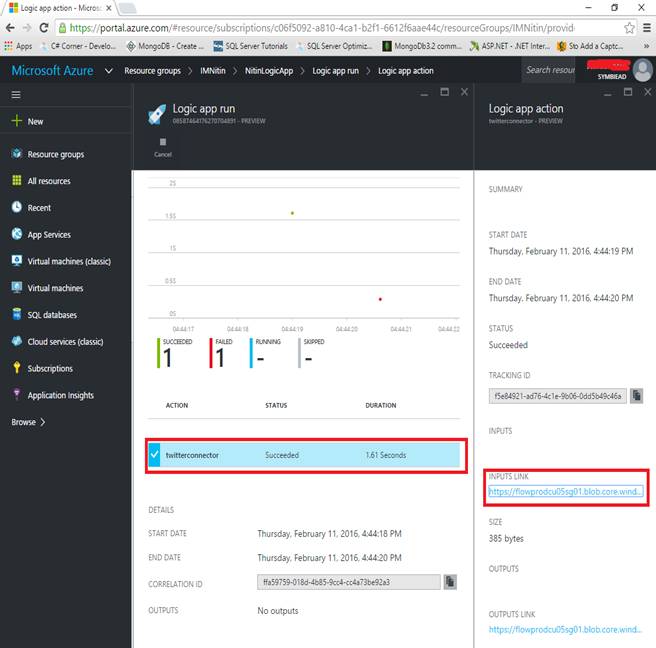656x648 pixels.
Task: Open SQL Server Tutorials bookmark
Action: tap(251, 46)
